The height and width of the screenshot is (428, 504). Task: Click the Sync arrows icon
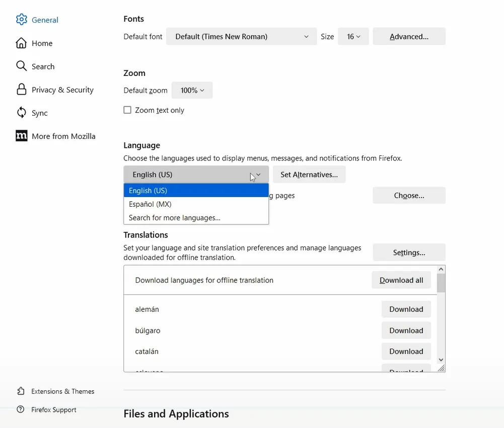(22, 113)
